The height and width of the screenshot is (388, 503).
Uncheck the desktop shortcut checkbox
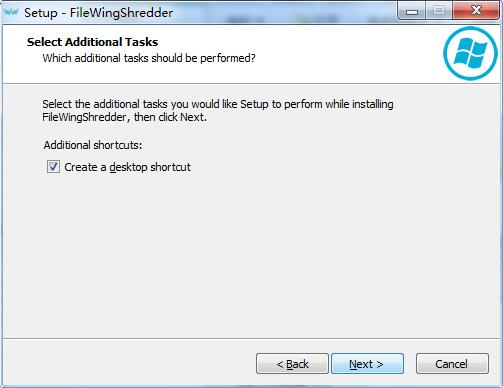click(x=53, y=167)
